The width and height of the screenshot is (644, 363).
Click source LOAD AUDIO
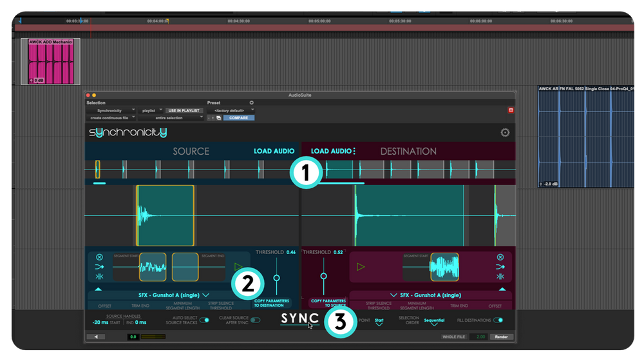[x=274, y=152]
